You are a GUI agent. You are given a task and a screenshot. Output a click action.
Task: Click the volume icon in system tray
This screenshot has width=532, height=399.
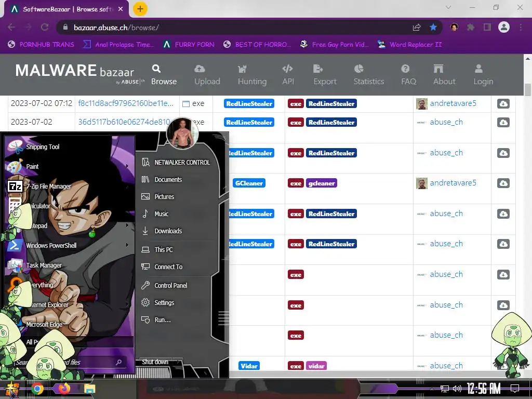point(457,389)
